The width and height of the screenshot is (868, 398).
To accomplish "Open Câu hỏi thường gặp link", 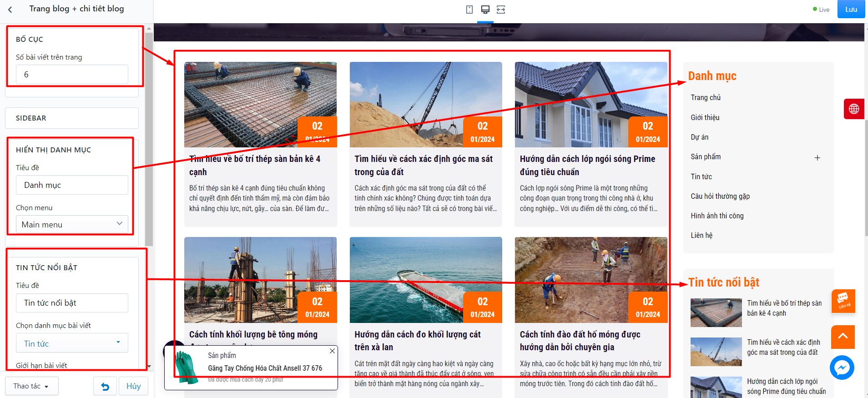I will point(720,196).
